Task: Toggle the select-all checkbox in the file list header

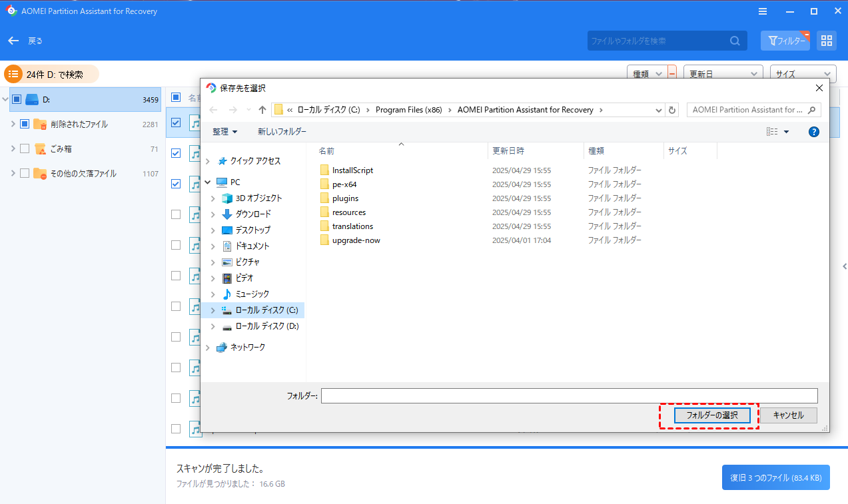Action: 176,97
